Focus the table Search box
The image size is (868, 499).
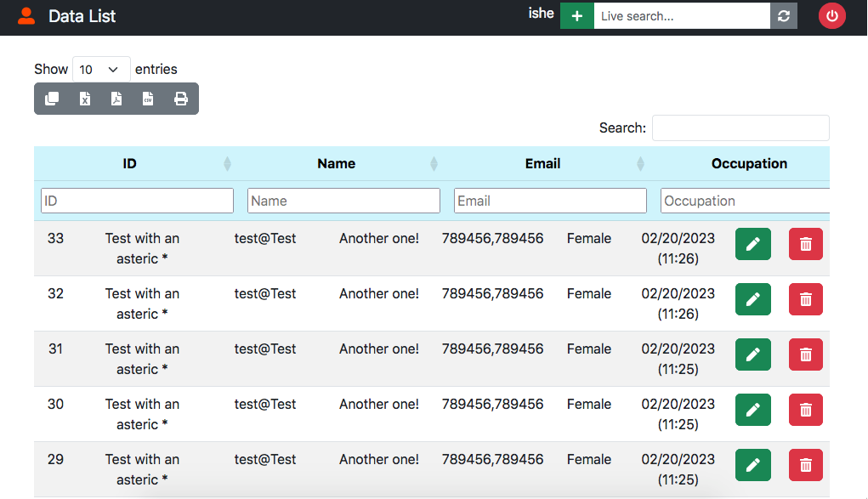pyautogui.click(x=740, y=128)
